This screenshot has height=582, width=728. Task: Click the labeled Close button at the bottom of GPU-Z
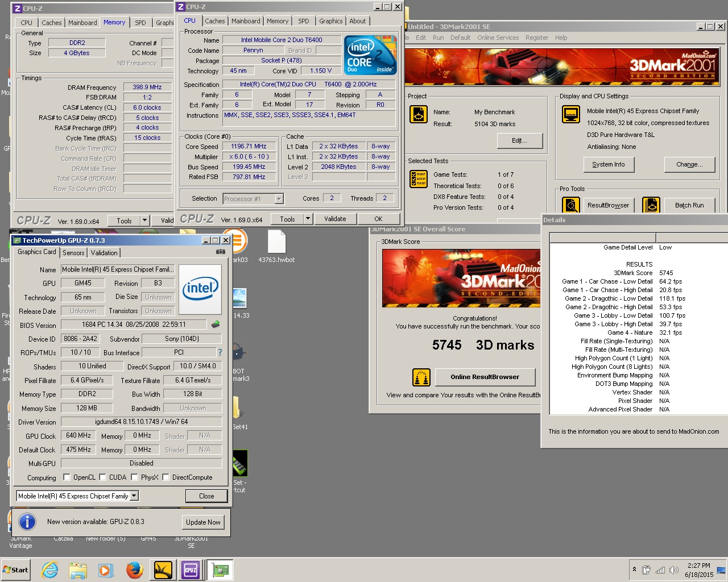click(206, 496)
